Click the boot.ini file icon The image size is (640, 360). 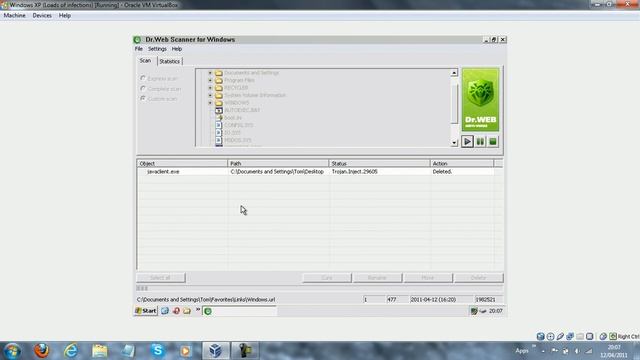219,118
